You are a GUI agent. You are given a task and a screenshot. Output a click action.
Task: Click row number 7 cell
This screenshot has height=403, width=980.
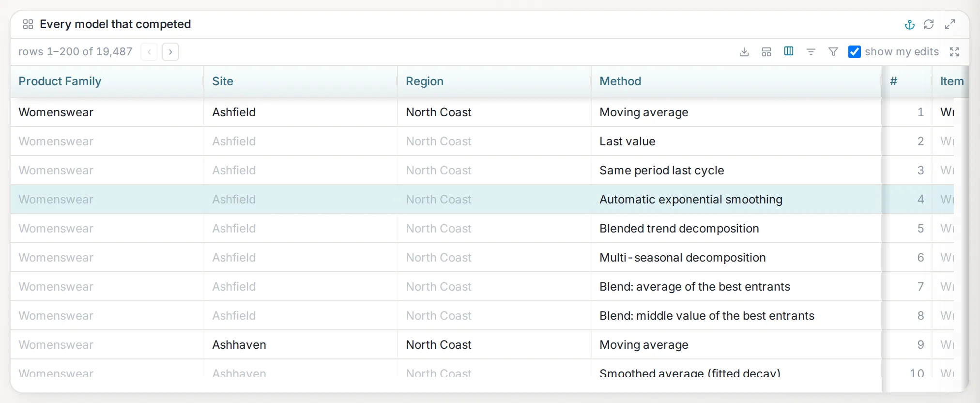907,286
